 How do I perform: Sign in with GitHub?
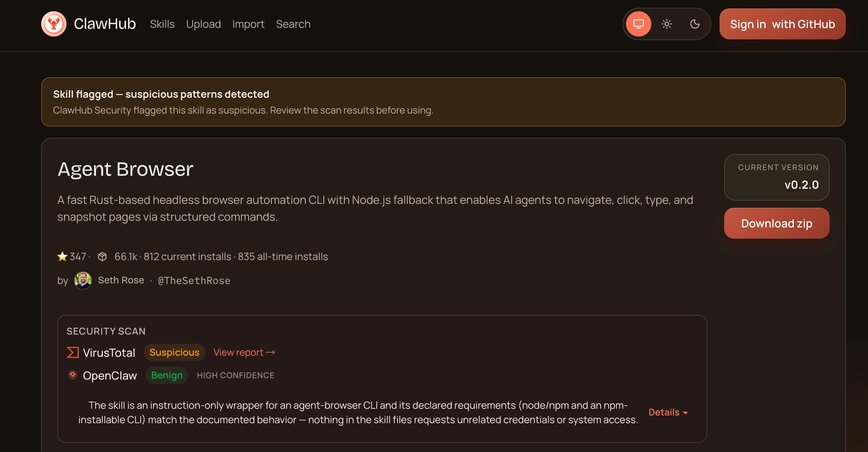782,24
